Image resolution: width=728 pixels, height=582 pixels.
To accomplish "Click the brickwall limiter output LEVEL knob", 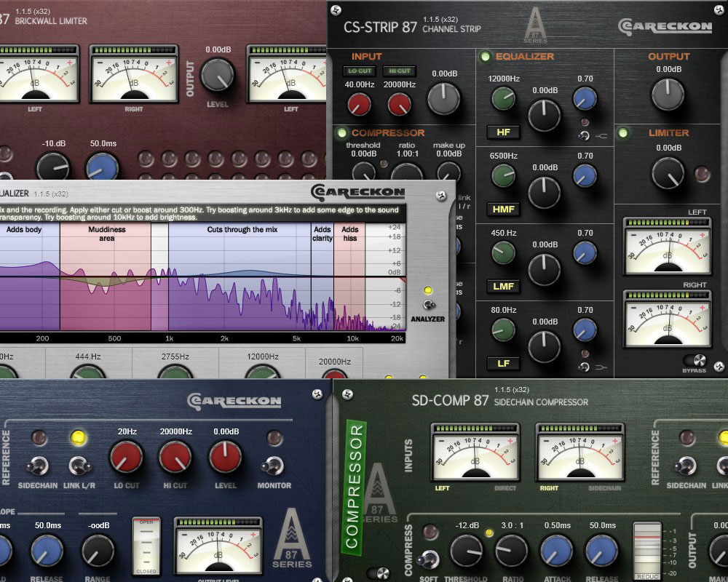I will click(x=217, y=73).
